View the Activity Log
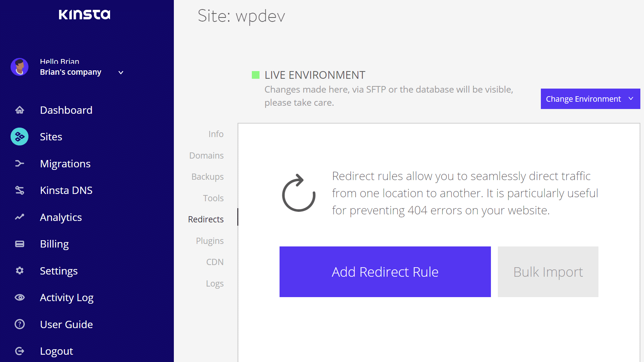This screenshot has height=362, width=644. pos(67,297)
